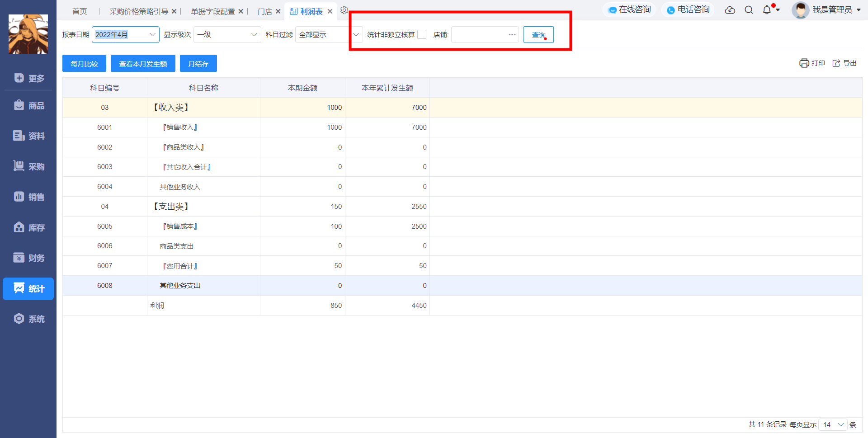The width and height of the screenshot is (868, 438).
Task: Click the tab settings gear icon
Action: (344, 10)
